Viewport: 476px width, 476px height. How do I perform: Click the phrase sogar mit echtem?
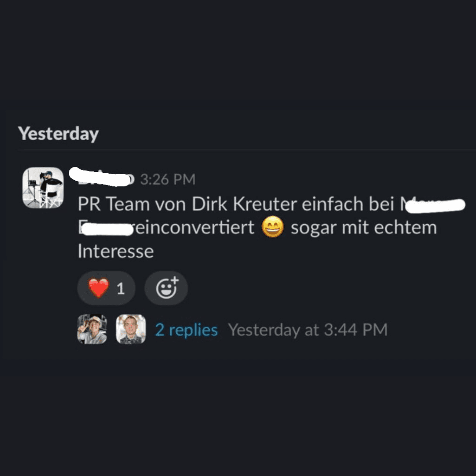pyautogui.click(x=364, y=228)
